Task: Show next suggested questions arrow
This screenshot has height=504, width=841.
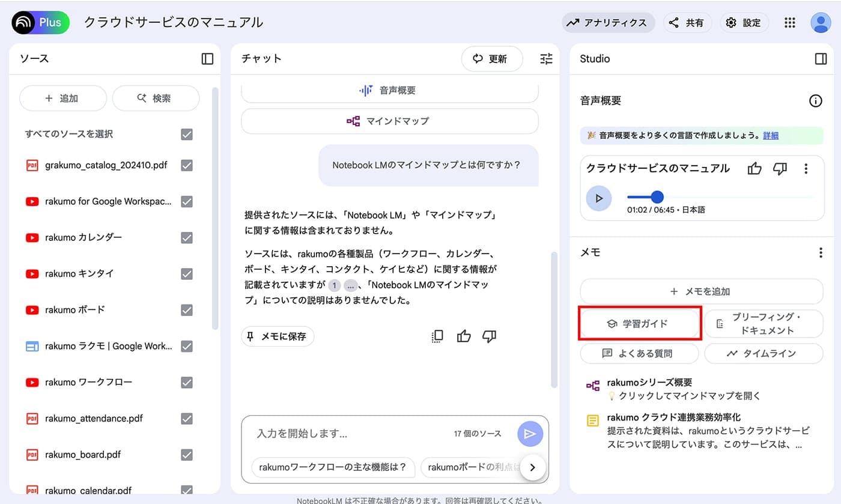Action: (x=533, y=466)
